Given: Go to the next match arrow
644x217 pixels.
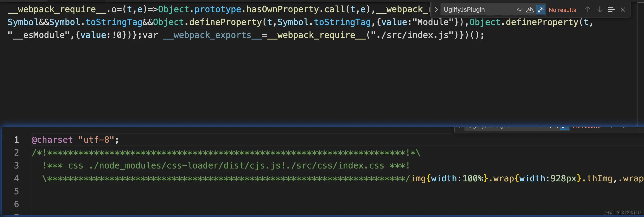Looking at the screenshot, I should pyautogui.click(x=599, y=10).
